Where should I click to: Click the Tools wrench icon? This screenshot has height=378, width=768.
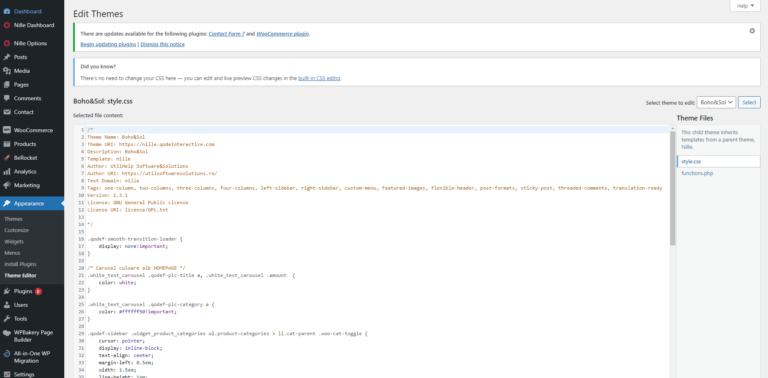point(7,319)
